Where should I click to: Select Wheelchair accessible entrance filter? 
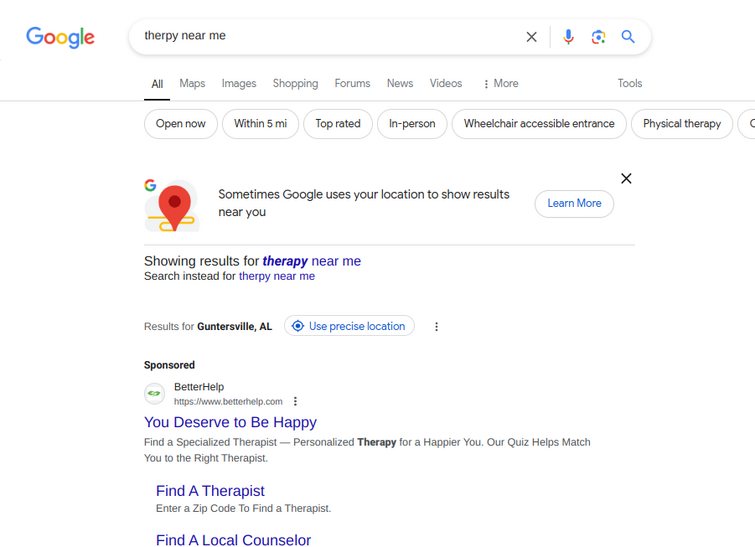(539, 124)
